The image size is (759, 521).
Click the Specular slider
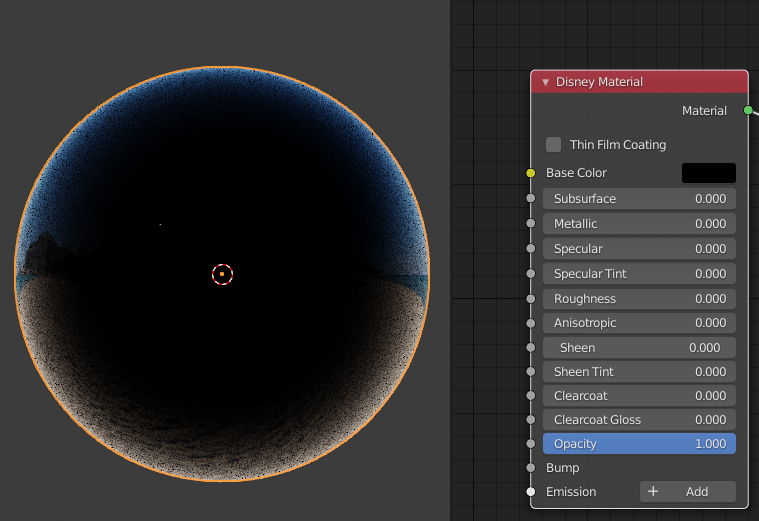[639, 249]
